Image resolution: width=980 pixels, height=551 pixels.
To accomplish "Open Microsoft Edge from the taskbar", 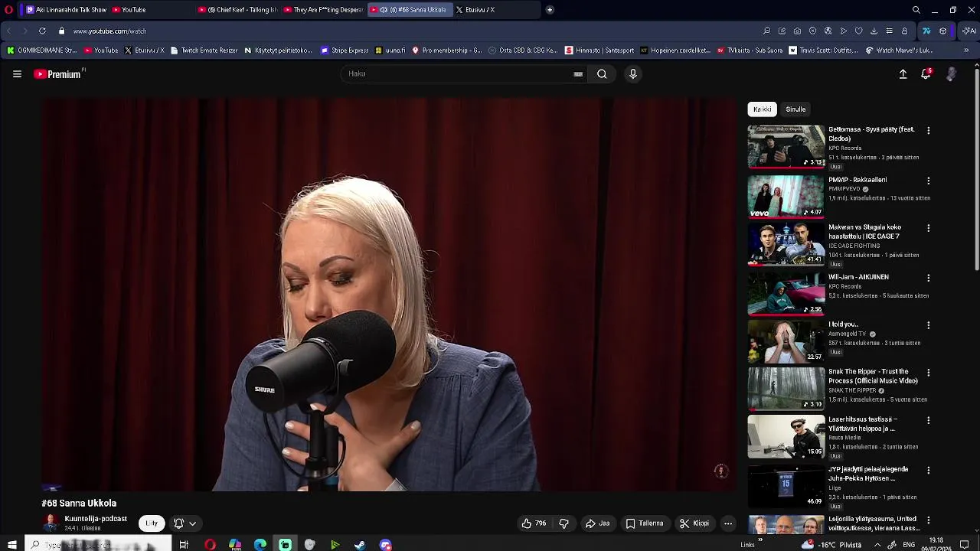I will coord(260,545).
